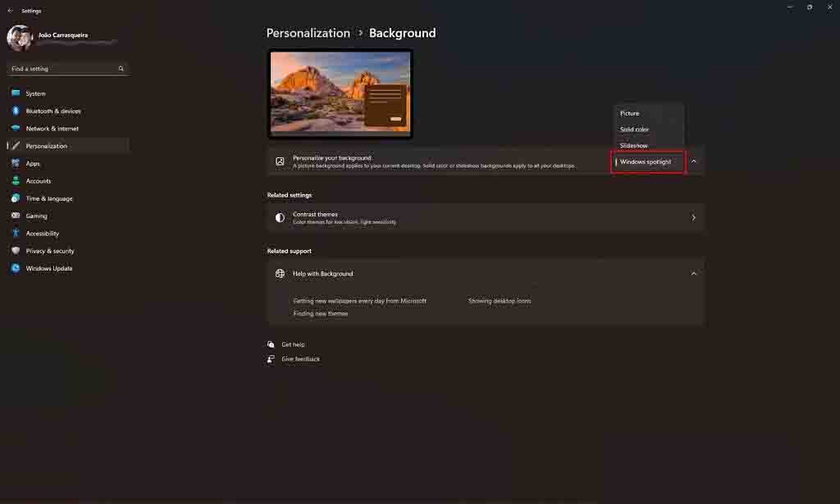The width and height of the screenshot is (840, 504).
Task: Select Personalization in the sidebar
Action: click(68, 146)
